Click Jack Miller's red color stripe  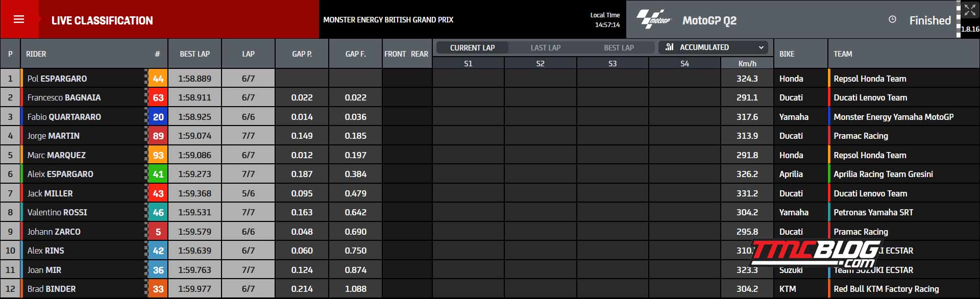pos(22,193)
